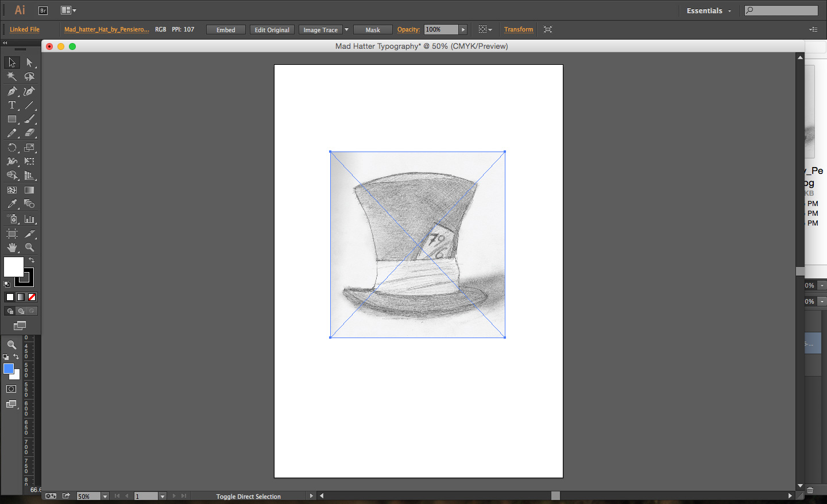827x504 pixels.
Task: Click the Embed button
Action: [x=226, y=30]
